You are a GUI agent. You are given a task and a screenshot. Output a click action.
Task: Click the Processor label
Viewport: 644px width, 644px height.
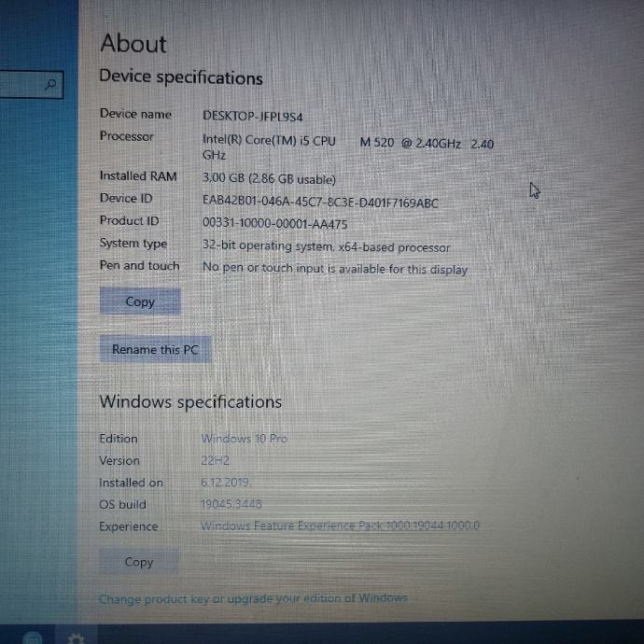click(x=127, y=136)
